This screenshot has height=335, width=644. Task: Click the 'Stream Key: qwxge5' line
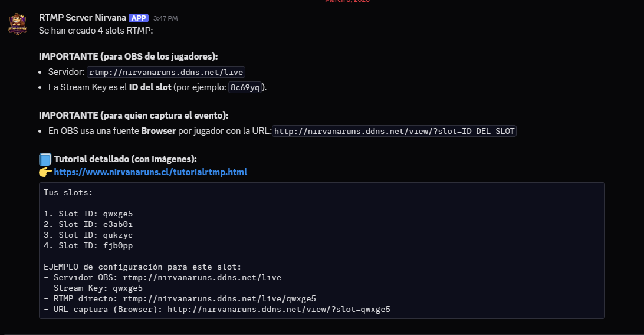(93, 288)
